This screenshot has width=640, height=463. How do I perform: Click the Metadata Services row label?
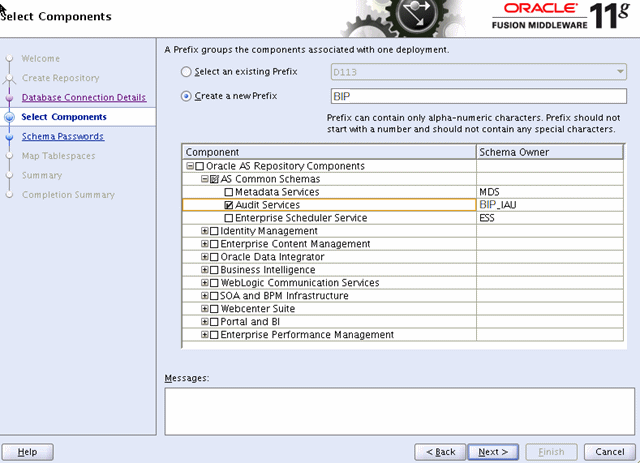pos(277,192)
